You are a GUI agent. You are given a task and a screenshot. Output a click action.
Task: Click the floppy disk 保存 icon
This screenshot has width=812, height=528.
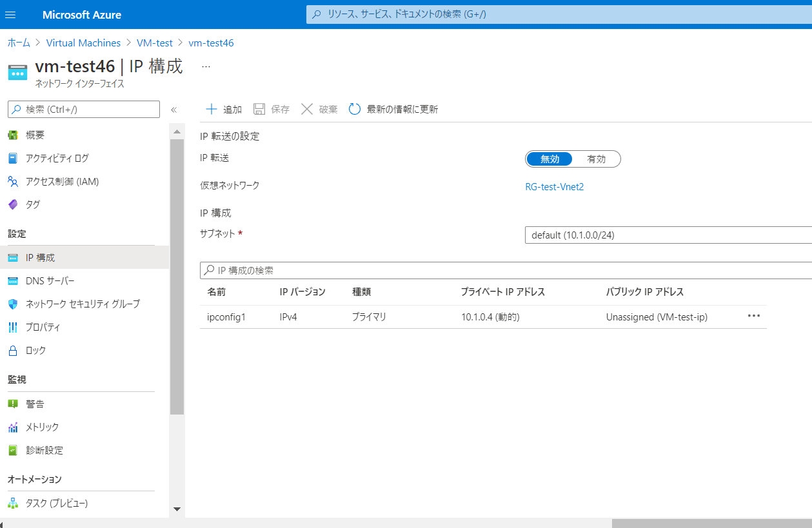tap(259, 109)
